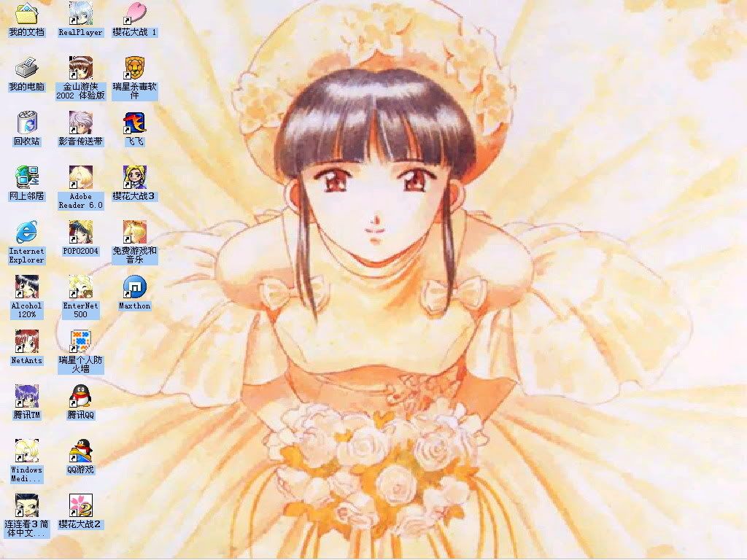This screenshot has height=560, width=747.
Task: Click the POPO2004 shortcut
Action: (80, 232)
